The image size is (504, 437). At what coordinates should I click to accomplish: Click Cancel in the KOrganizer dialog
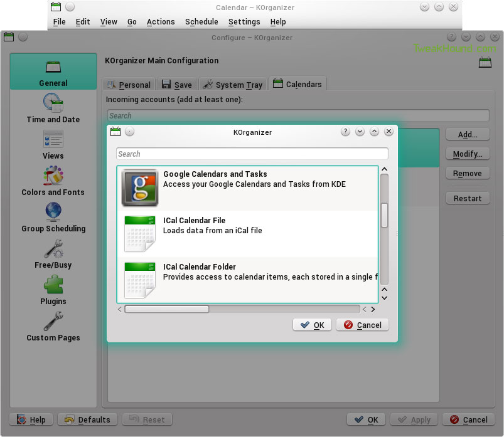[x=363, y=325]
